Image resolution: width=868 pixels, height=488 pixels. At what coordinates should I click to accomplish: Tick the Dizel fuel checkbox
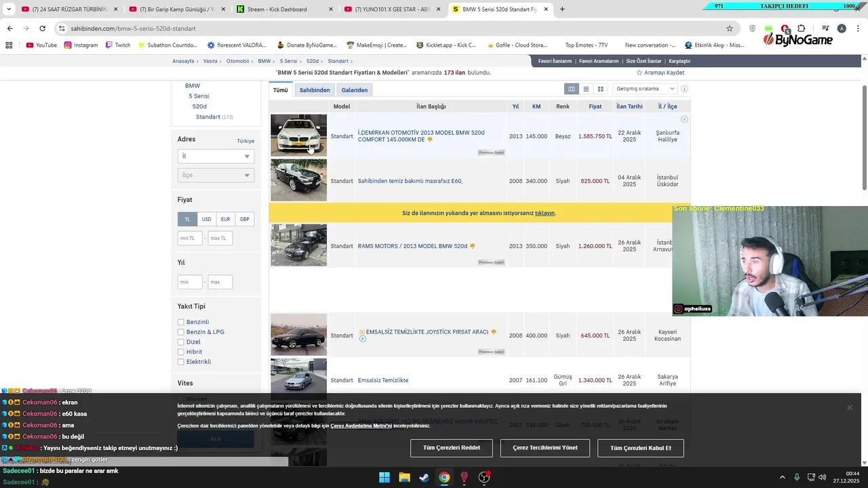coord(181,342)
